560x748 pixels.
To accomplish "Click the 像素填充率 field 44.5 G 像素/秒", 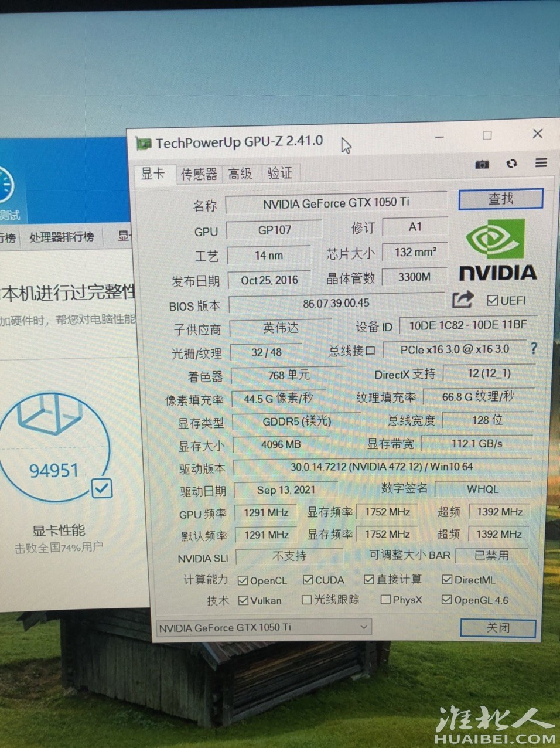I will [278, 399].
